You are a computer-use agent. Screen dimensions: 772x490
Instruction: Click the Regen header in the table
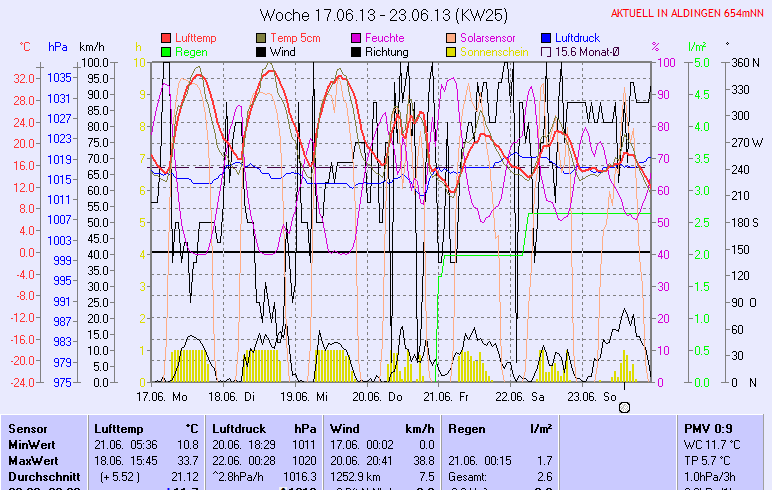(467, 428)
